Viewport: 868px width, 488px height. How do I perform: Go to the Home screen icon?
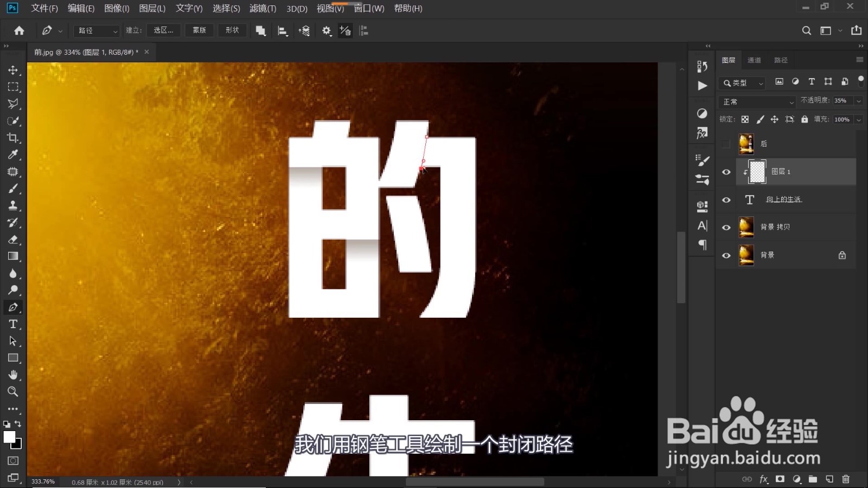19,30
